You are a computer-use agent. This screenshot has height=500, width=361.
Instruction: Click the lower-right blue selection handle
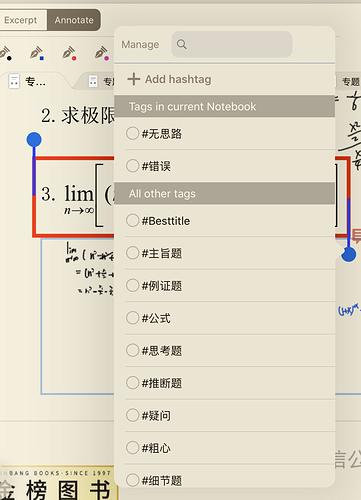[349, 255]
